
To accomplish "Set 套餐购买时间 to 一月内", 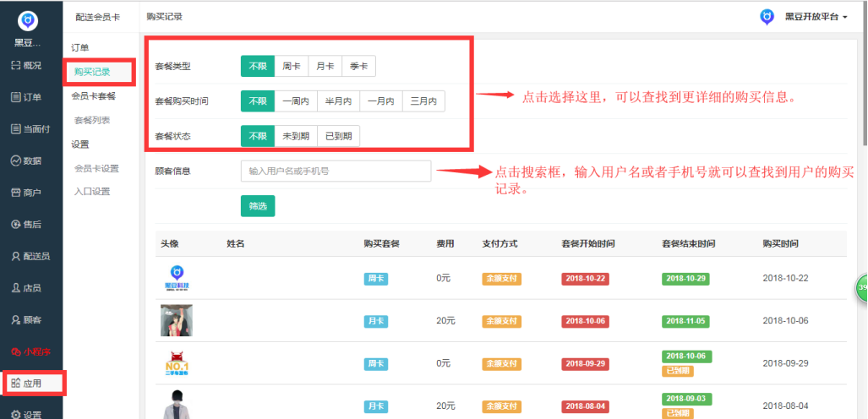I will coord(381,101).
